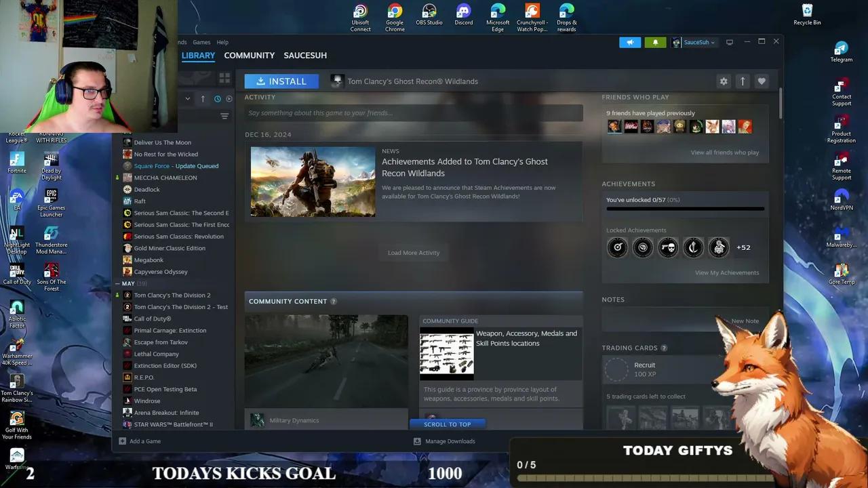
Task: Click Scroll To Top button
Action: (x=447, y=424)
